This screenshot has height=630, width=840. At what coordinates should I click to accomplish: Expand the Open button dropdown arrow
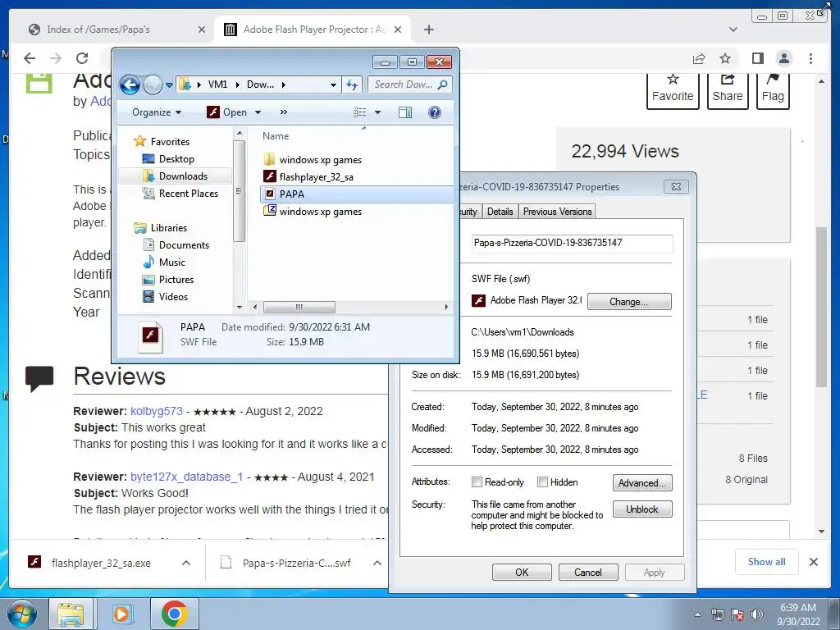[258, 112]
